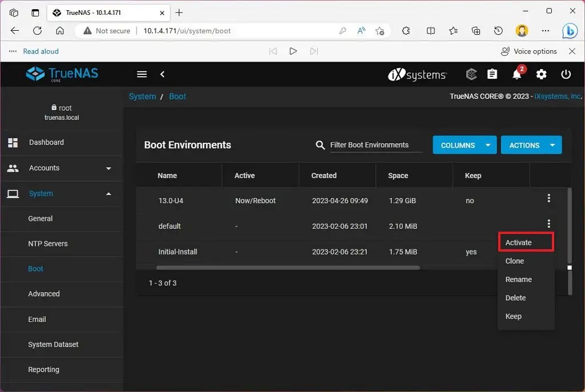Click the search magnifier icon near the filter

click(x=320, y=145)
